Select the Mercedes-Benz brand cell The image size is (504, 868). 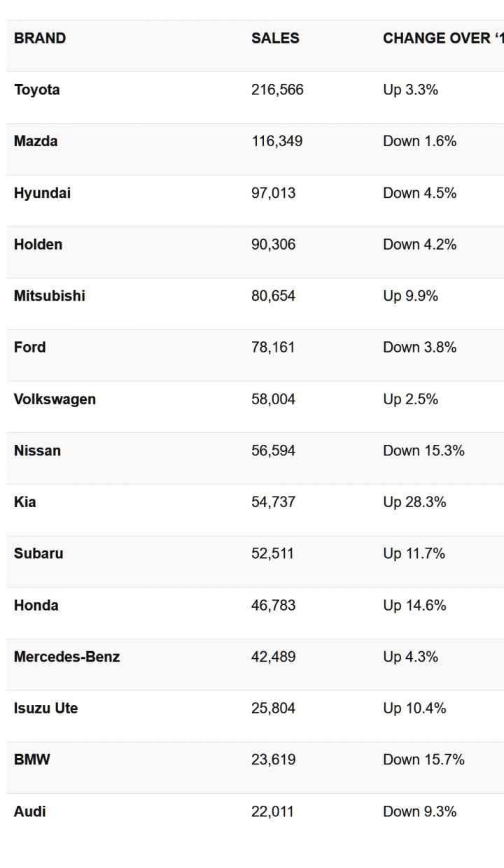click(67, 657)
